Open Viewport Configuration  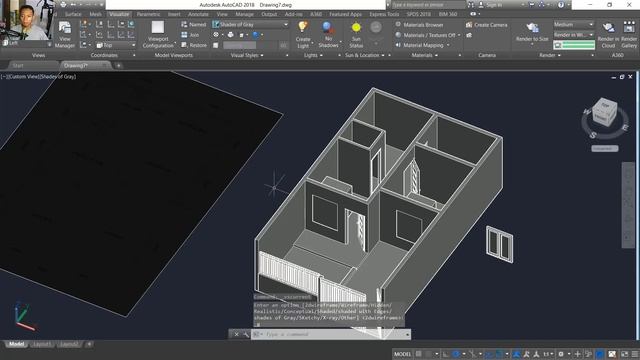(x=158, y=35)
